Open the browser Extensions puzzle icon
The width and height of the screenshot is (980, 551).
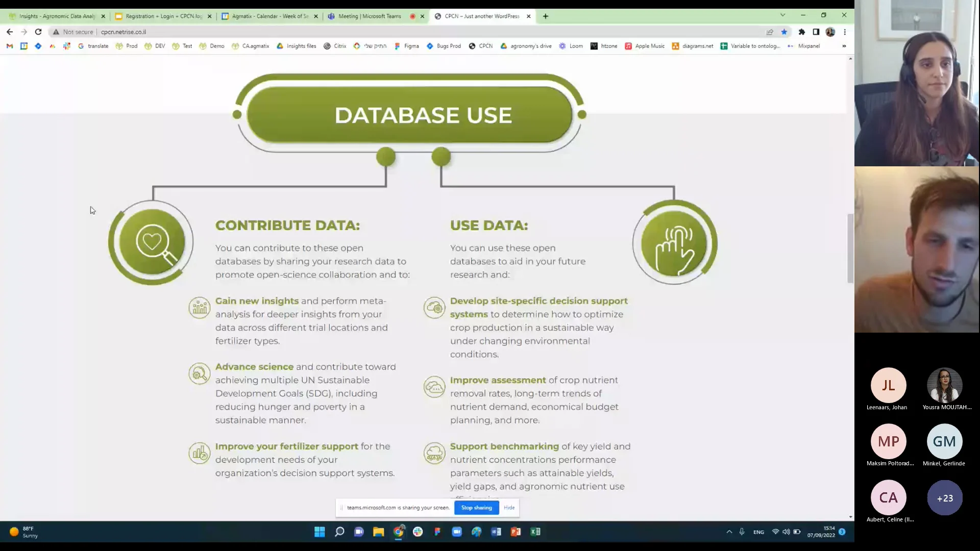tap(801, 32)
